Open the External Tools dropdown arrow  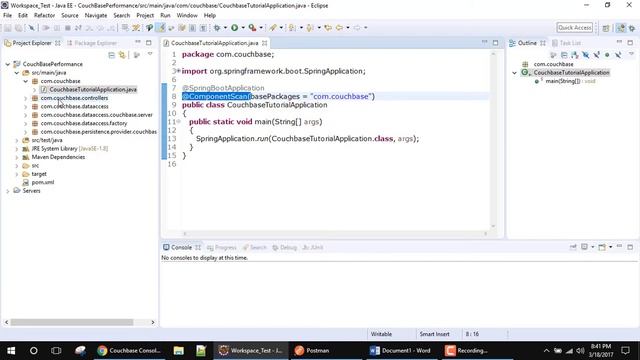(261, 28)
